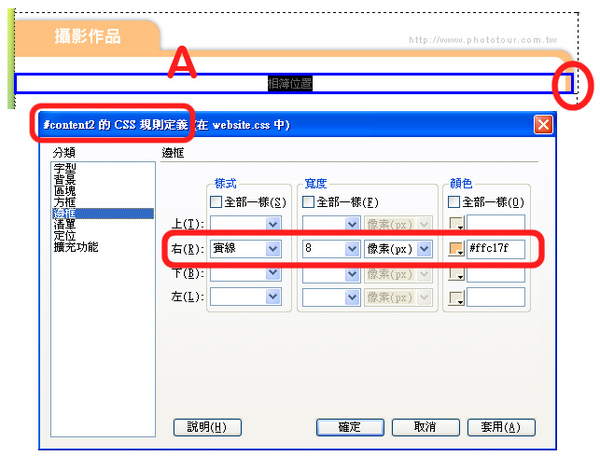Check 全部一樣(O) under 顏色

click(454, 202)
